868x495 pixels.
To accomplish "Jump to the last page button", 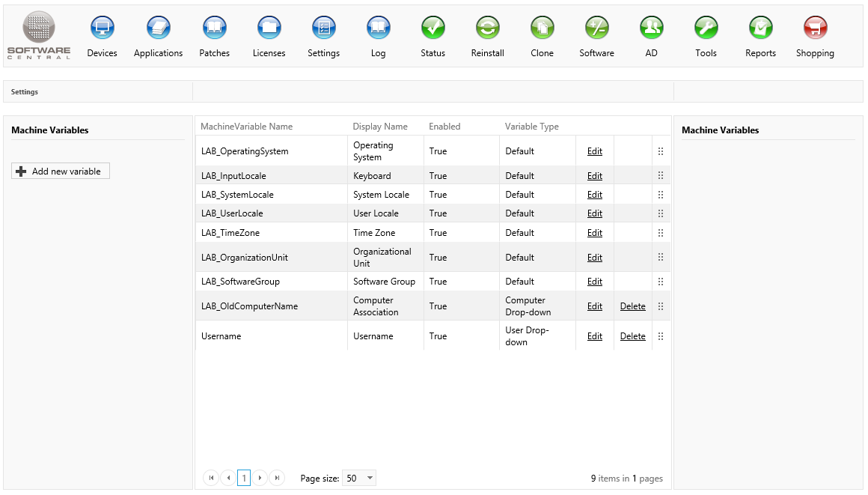I will pos(277,478).
